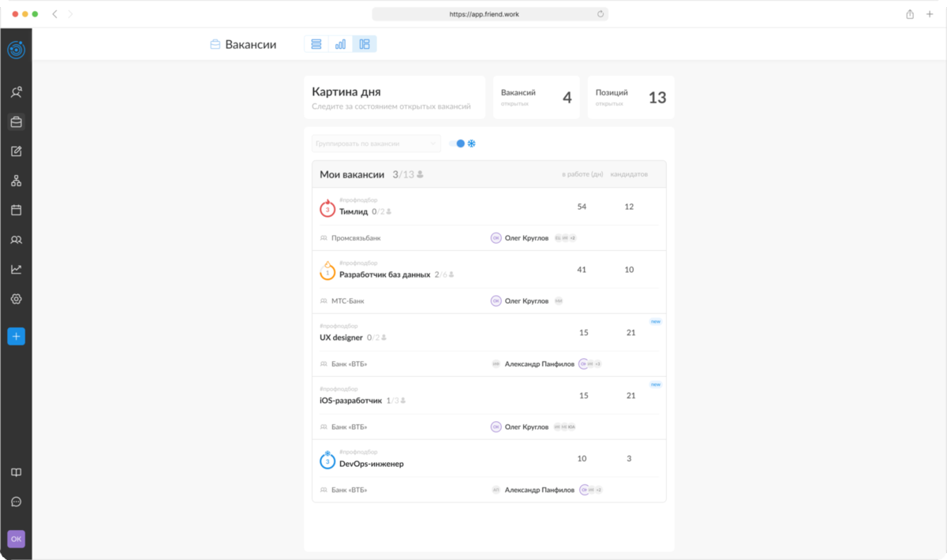The height and width of the screenshot is (560, 947).
Task: Click the browser share icon
Action: tap(910, 14)
